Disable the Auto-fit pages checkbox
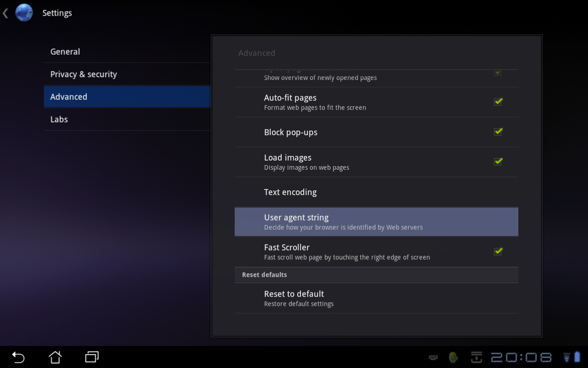Viewport: 588px width, 368px height. tap(498, 102)
